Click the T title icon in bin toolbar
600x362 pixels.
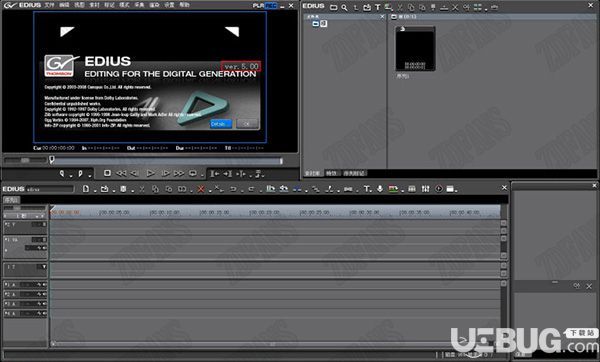377,7
